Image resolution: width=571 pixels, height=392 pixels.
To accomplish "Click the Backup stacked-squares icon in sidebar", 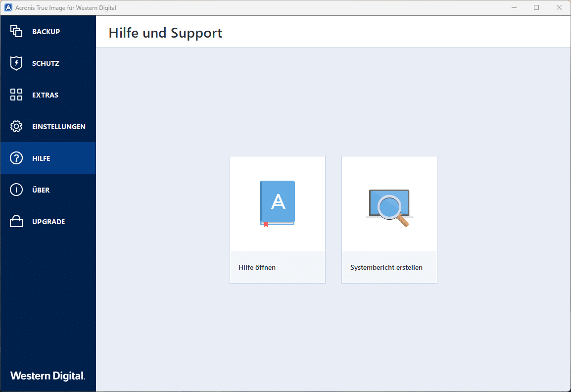I will point(16,31).
